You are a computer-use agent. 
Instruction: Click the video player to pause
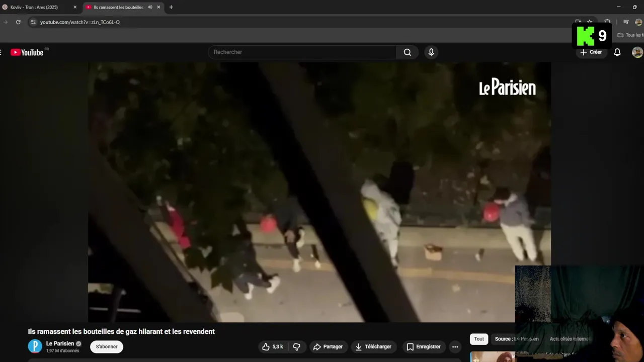319,192
